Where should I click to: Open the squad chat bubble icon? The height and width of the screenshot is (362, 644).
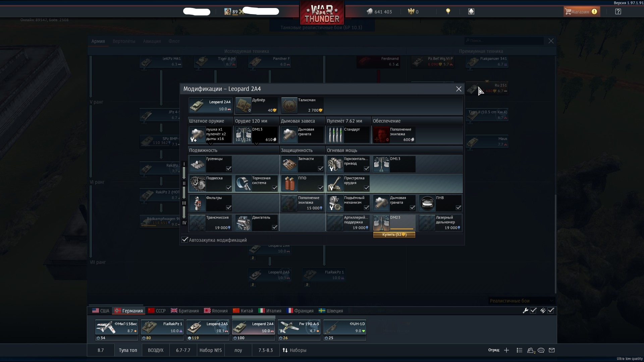click(x=541, y=350)
